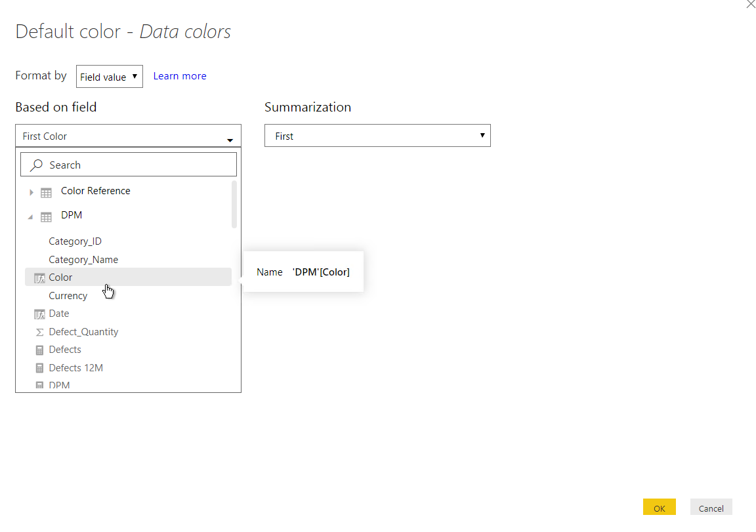Screen dimensions: 756x532
Task: Click the 'DPM'[Color] tooltip text
Action: coord(321,272)
